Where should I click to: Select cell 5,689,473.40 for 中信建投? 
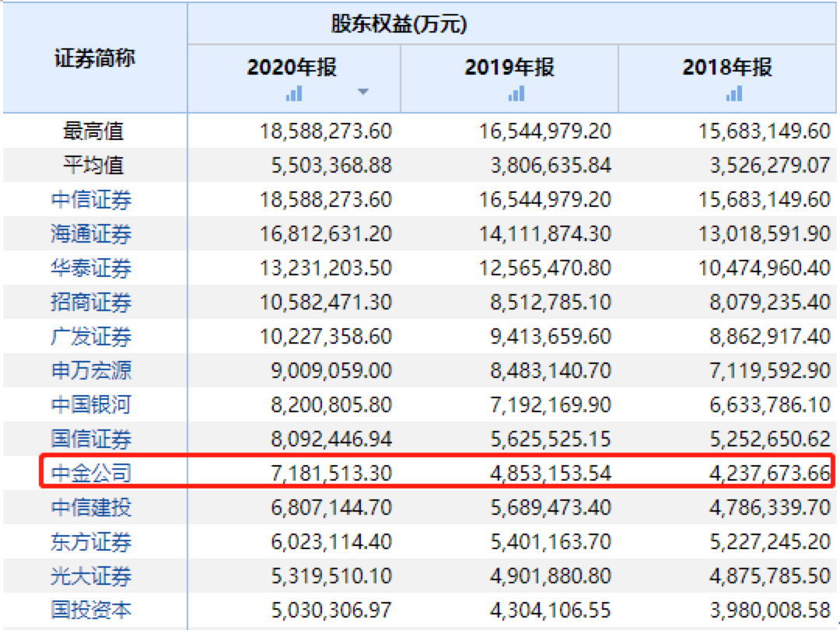551,507
